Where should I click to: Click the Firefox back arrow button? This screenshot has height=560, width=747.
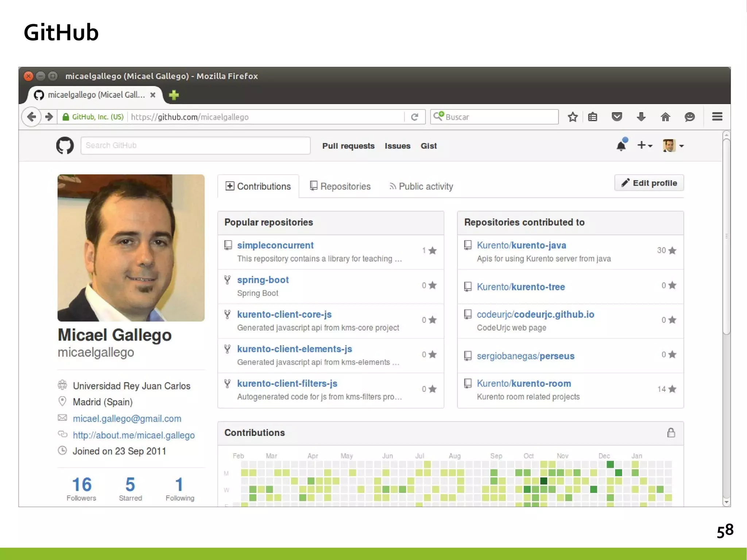point(31,117)
